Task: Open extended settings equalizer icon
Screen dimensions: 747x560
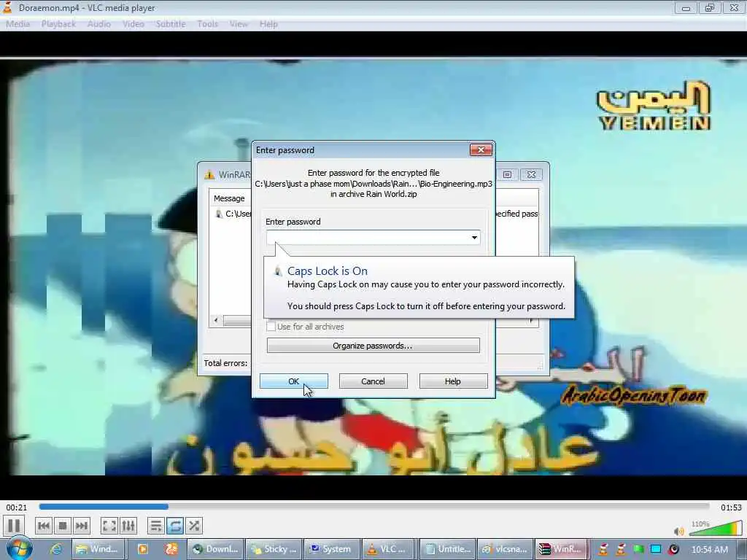Action: (128, 526)
